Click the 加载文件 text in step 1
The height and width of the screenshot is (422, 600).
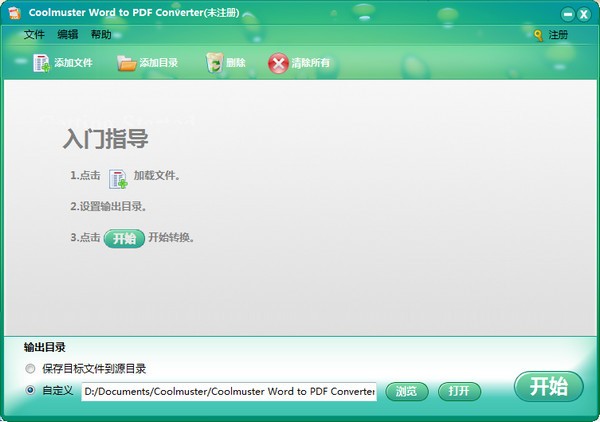[157, 176]
